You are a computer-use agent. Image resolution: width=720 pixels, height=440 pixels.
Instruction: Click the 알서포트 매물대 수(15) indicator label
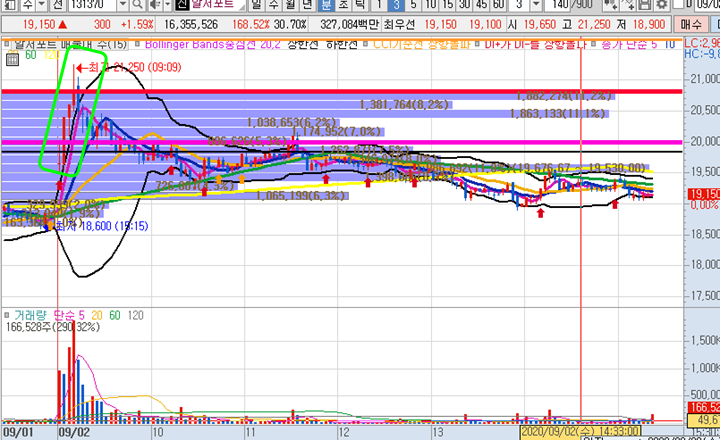70,44
